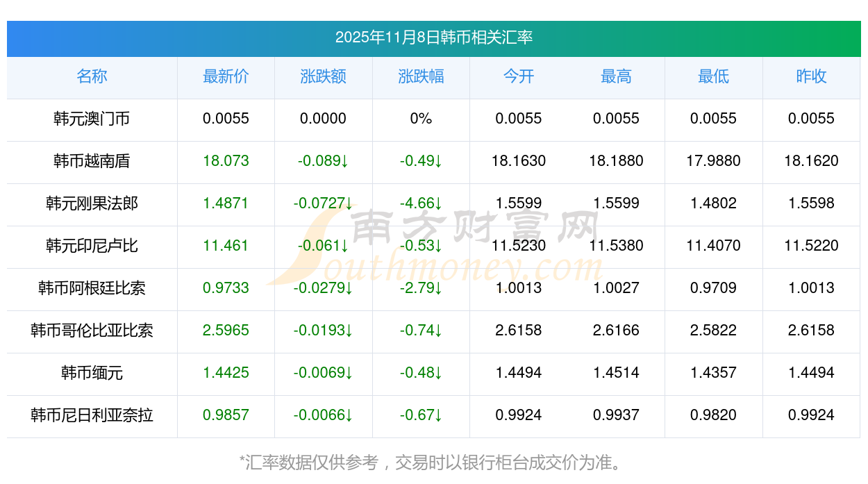Screen dimensions: 868x484
Task: Select the 韩元澳门币 row name
Action: [x=92, y=119]
